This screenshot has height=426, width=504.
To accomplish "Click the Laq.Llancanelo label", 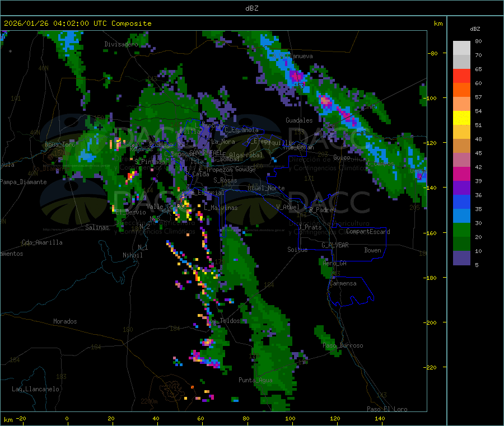I will point(35,389).
